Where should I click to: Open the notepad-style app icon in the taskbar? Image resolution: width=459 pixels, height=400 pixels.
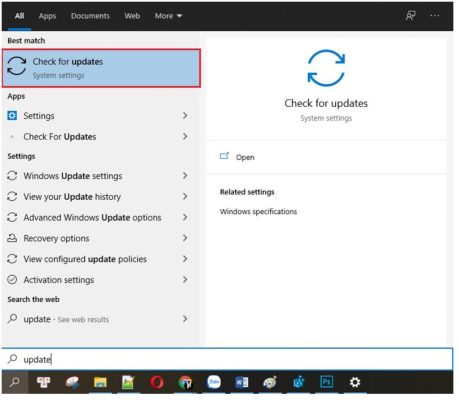click(128, 382)
